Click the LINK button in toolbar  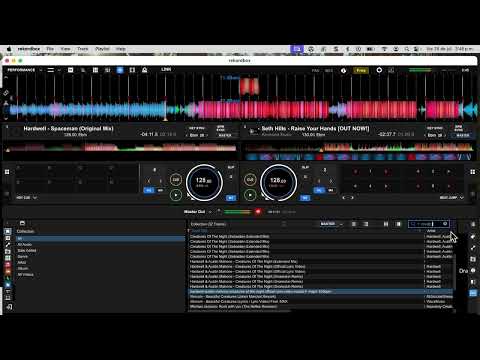pyautogui.click(x=166, y=69)
